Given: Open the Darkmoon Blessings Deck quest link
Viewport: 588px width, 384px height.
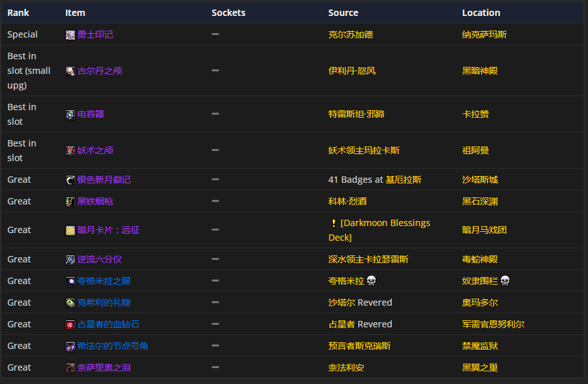Looking at the screenshot, I should (379, 230).
